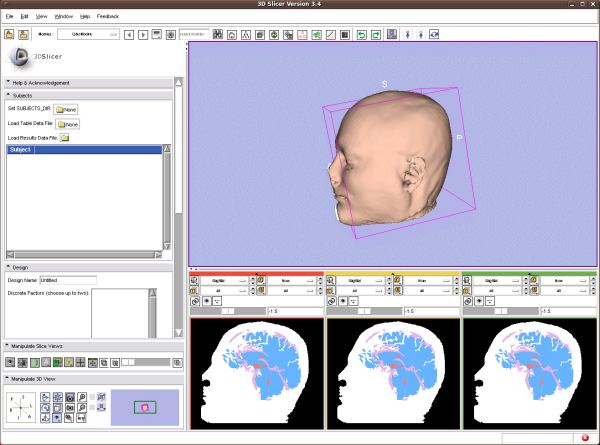Screen dimensions: 600x445
Task: Click the module search field in toolbar
Action: tap(194, 34)
